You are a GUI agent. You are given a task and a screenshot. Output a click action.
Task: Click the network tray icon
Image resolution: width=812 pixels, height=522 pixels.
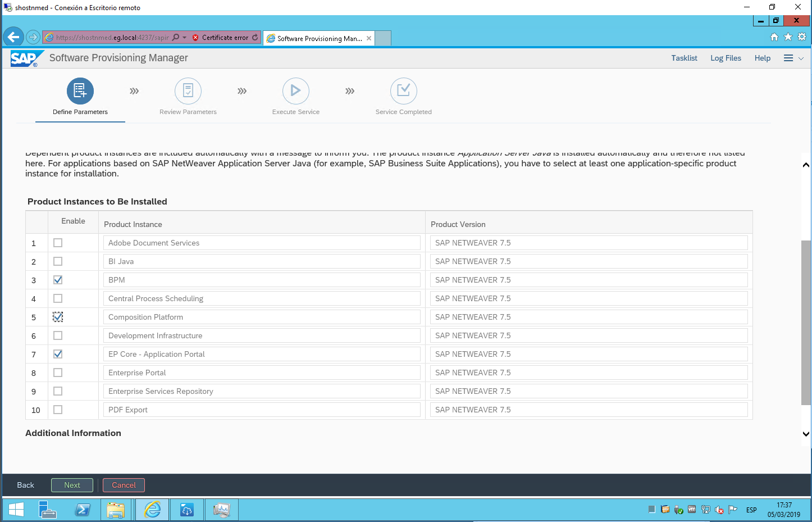(x=706, y=510)
